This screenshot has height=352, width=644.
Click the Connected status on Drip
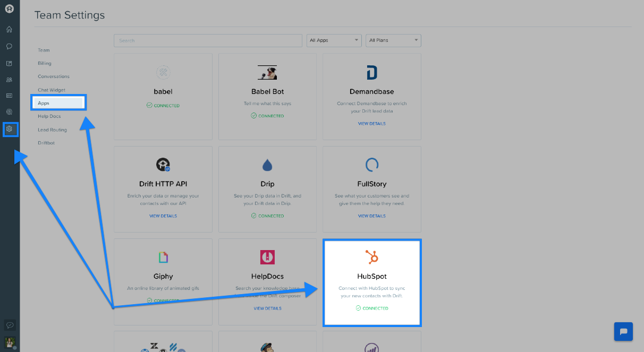267,216
